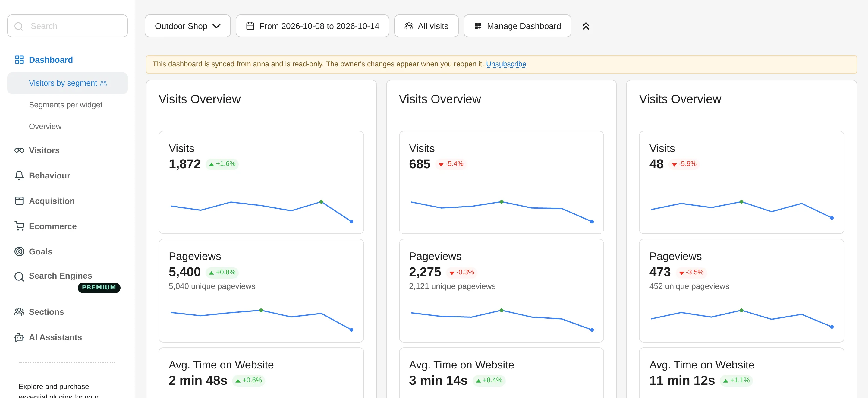The height and width of the screenshot is (398, 868).
Task: Click the Behaviour bell icon
Action: (19, 175)
